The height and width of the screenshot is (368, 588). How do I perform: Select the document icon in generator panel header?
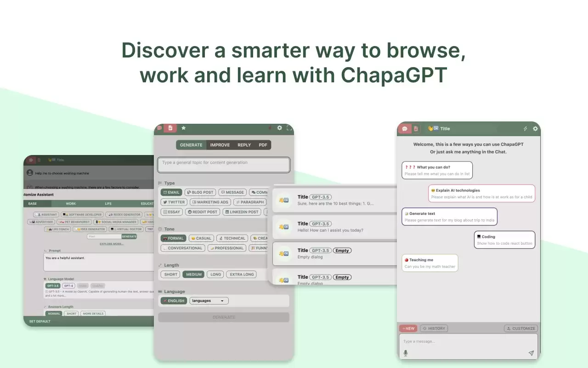tap(170, 128)
